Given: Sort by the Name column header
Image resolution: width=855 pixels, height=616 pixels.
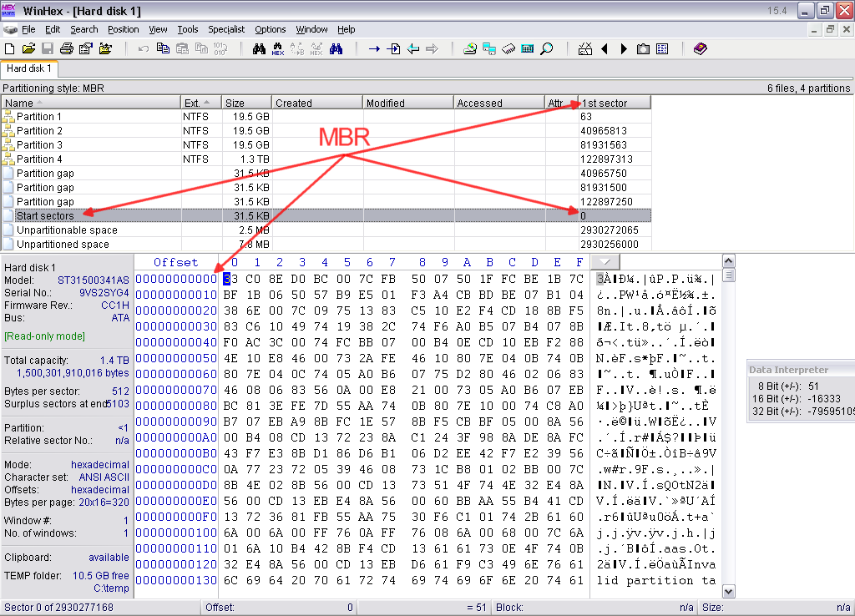Looking at the screenshot, I should 91,103.
